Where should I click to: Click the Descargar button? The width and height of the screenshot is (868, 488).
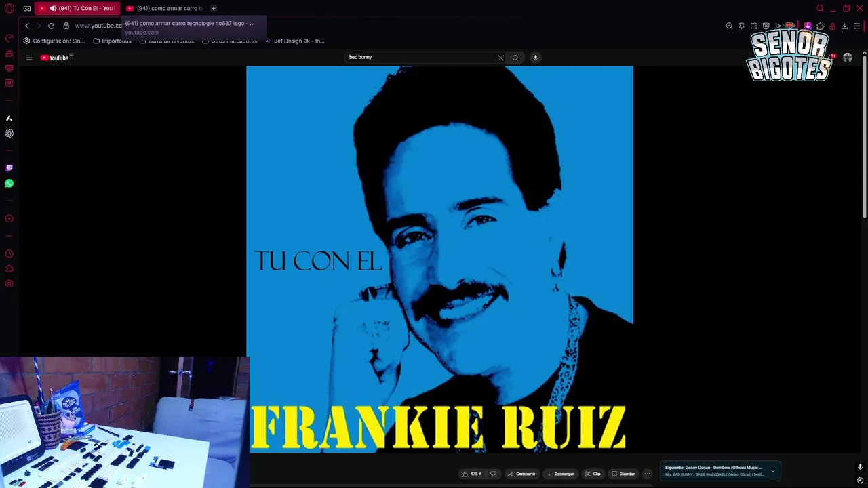(x=560, y=474)
